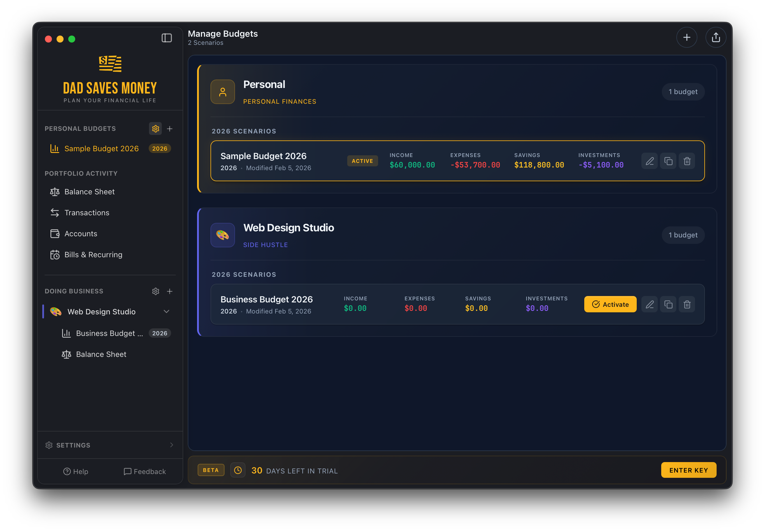Edit Sample Budget 2026 with the pencil icon
Screen dimensions: 765x532
click(649, 161)
